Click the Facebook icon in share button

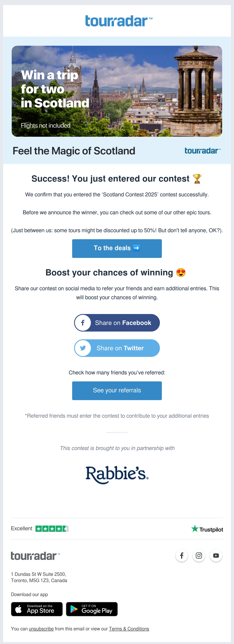pyautogui.click(x=83, y=323)
